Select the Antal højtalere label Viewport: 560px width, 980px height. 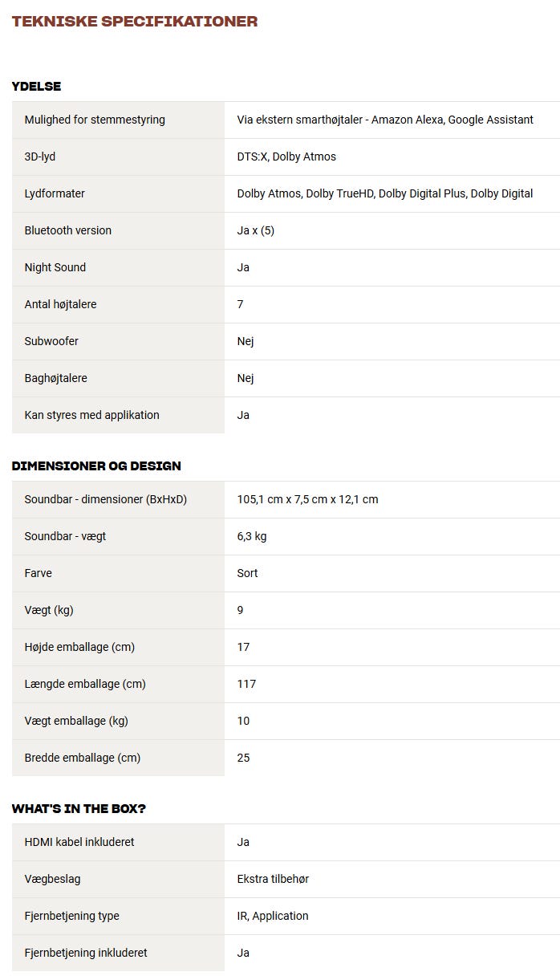tap(60, 304)
